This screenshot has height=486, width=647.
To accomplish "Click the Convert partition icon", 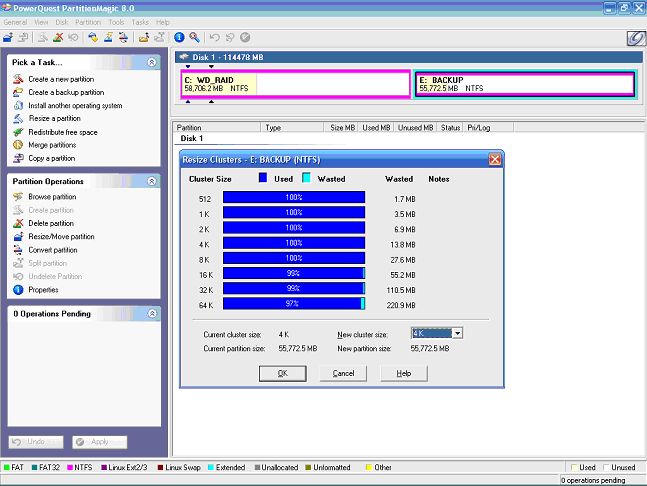I will pos(18,250).
